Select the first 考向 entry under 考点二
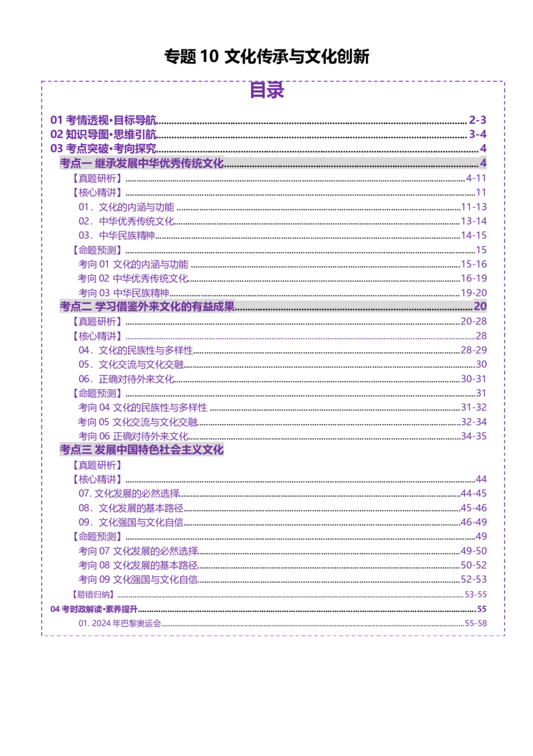 click(x=143, y=407)
